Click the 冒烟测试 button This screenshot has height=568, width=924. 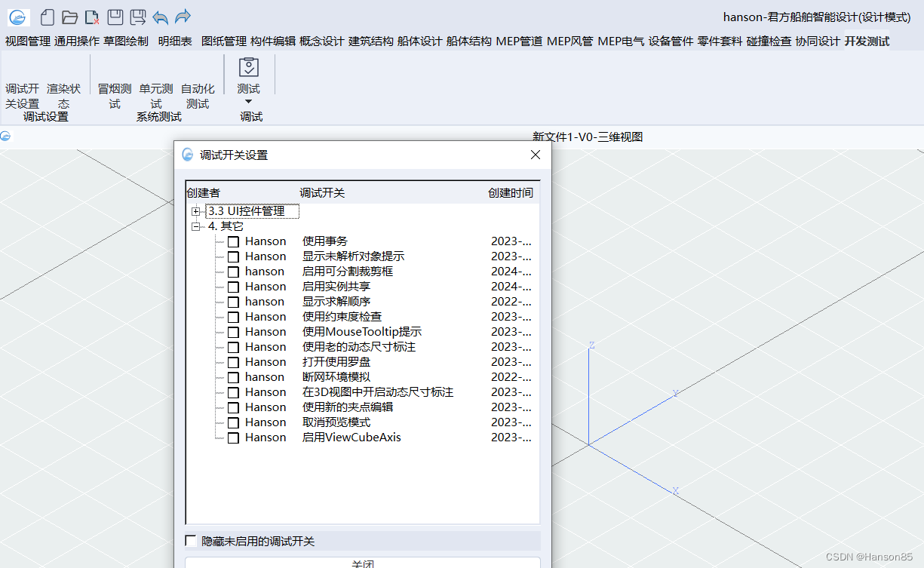(x=115, y=96)
